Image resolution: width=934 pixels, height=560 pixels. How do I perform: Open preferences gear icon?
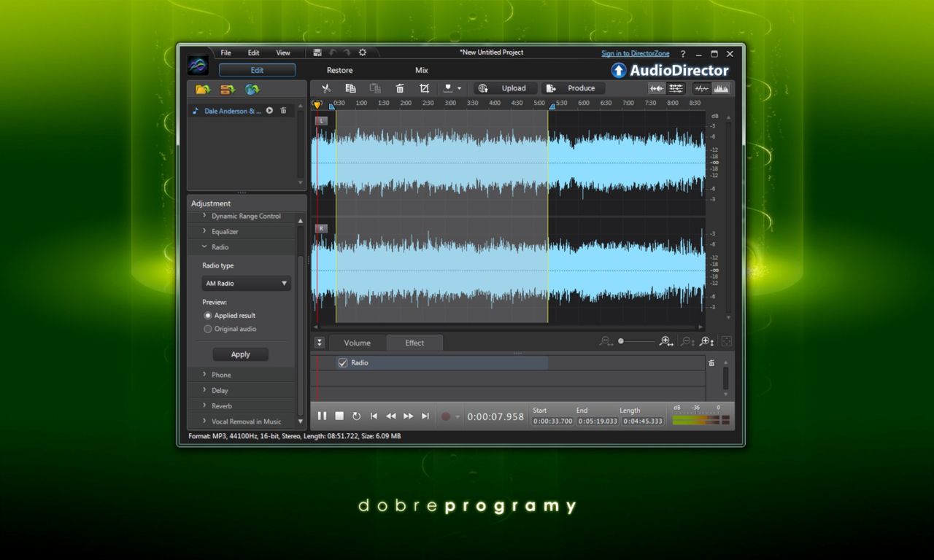click(363, 52)
